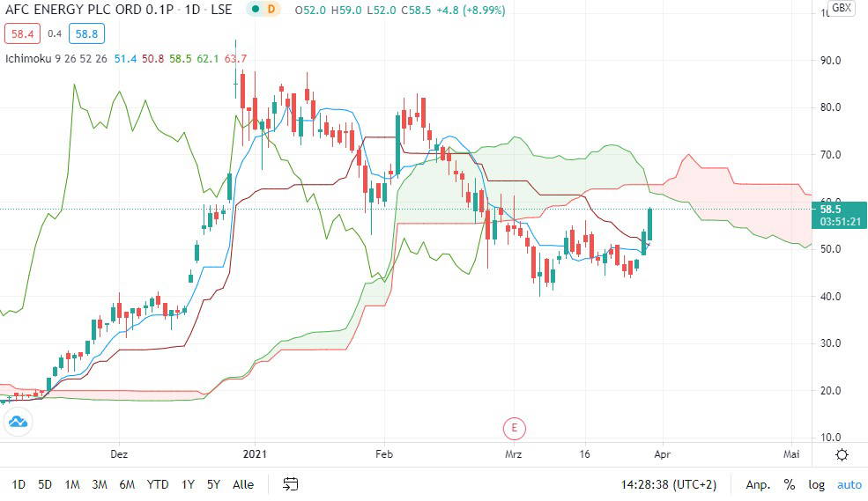Viewport: 868px width, 501px height.
Task: Click the 30.0 price axis label
Action: [x=830, y=343]
